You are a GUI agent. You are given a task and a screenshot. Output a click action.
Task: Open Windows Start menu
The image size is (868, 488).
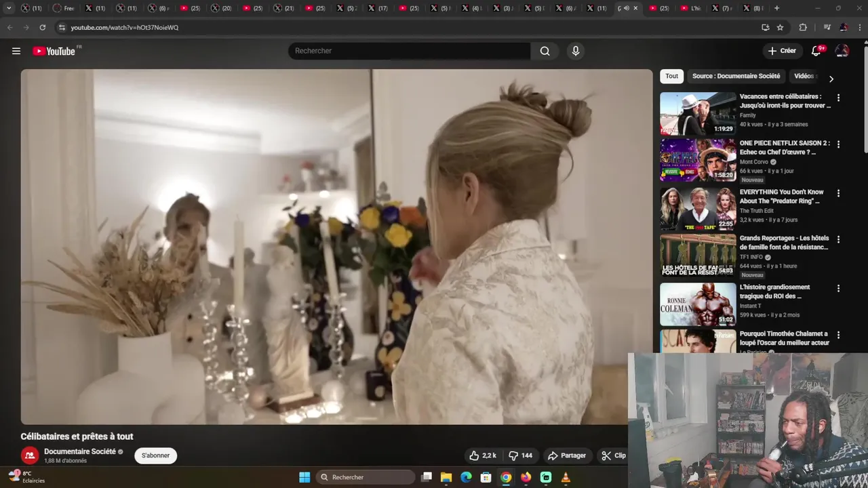(x=304, y=477)
